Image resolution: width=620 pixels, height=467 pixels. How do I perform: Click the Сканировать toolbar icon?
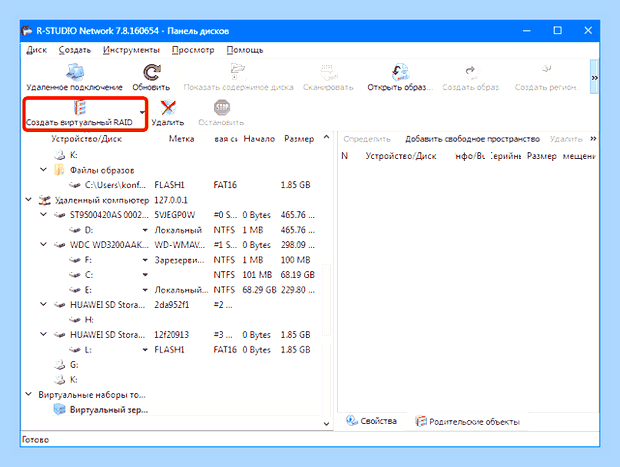(x=328, y=72)
